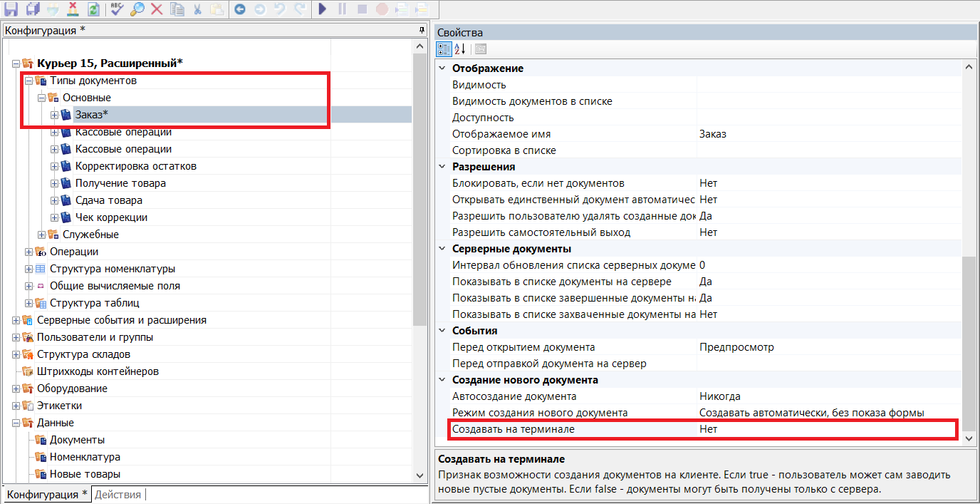Click the scissors Cut icon
The width and height of the screenshot is (980, 504).
pos(197,9)
